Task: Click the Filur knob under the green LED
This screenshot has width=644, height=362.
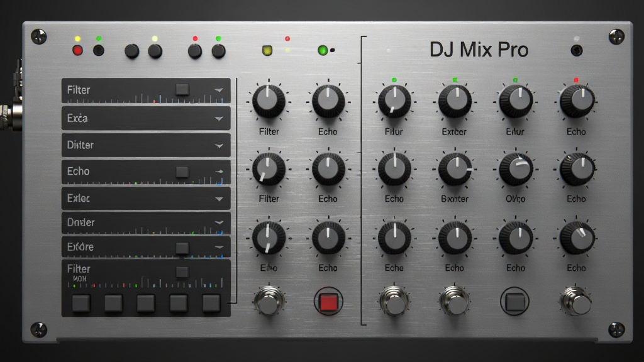Action: (x=394, y=101)
